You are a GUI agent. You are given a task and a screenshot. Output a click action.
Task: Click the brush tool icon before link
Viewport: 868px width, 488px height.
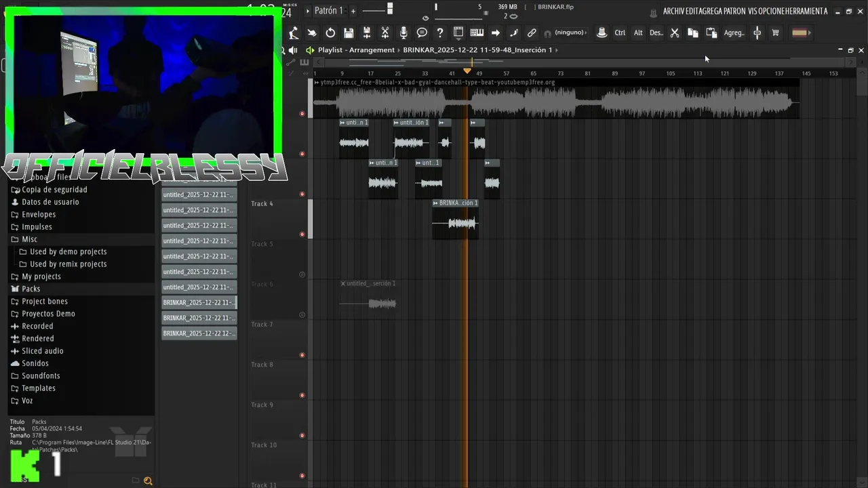513,33
